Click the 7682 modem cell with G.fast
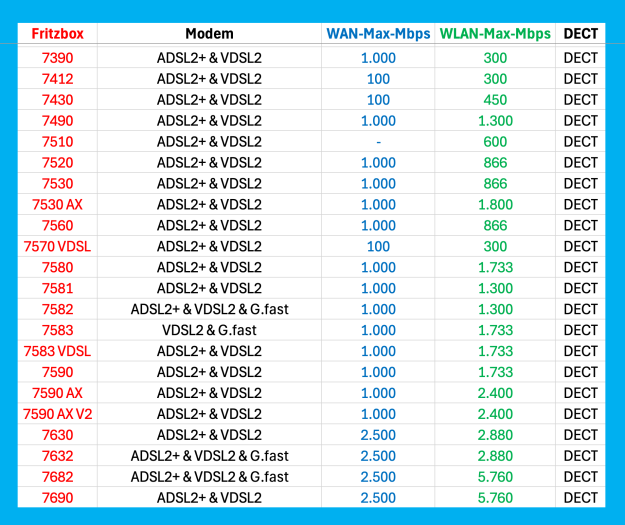625x525 pixels. pos(209,476)
